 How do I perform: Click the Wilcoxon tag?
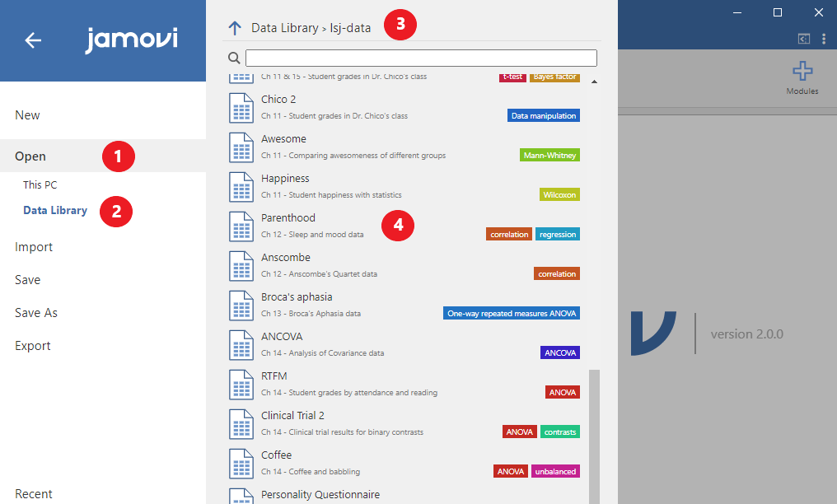coord(559,194)
